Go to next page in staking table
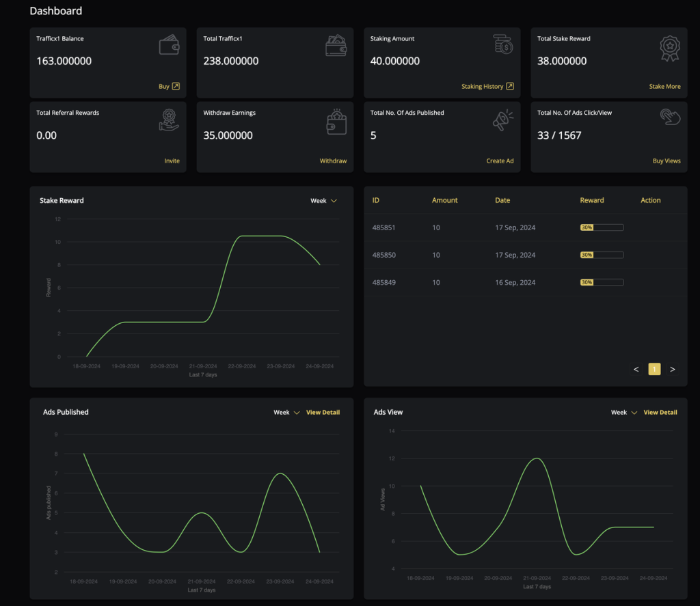 click(x=673, y=370)
